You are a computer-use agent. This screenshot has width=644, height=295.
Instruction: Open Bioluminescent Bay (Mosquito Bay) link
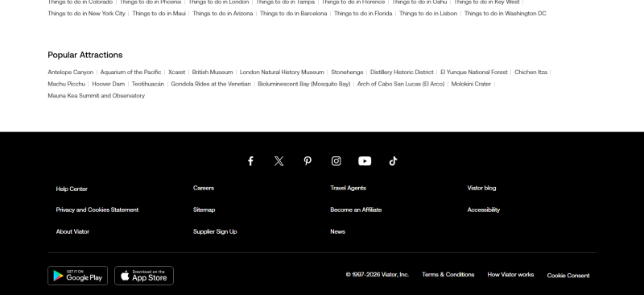pos(304,84)
